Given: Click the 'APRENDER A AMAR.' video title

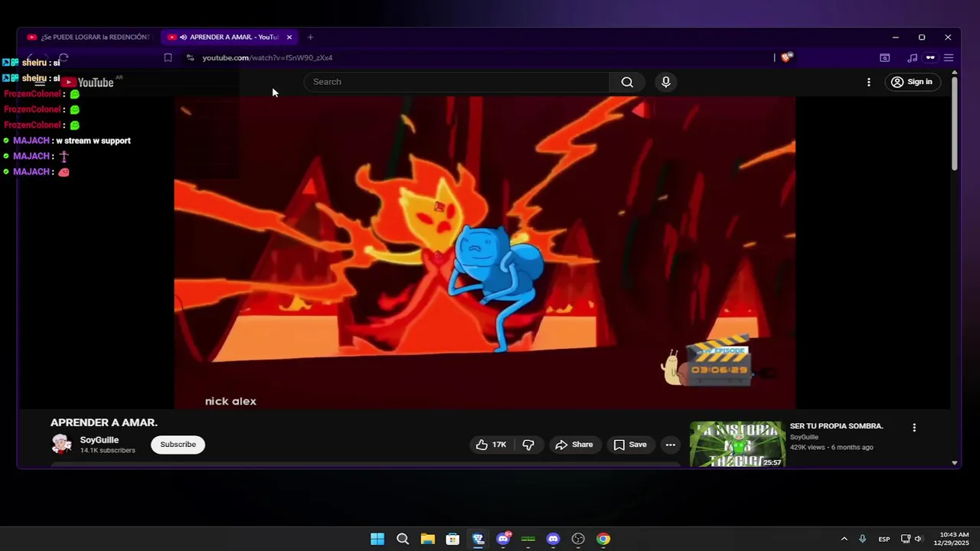Looking at the screenshot, I should [104, 422].
